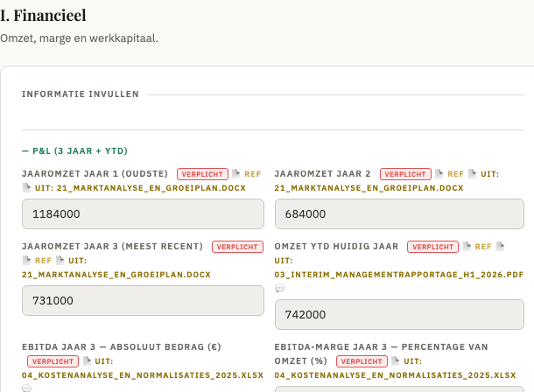
Task: Open 21_Marktanalyse_en_groeiplan.docx under Jaaromzet Jaar 3
Action: (x=116, y=275)
